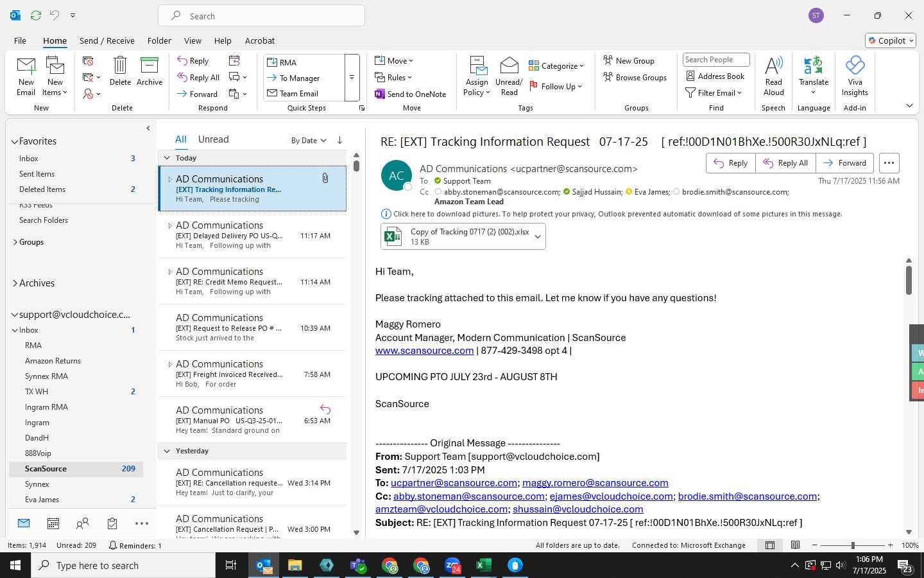
Task: Open New Items menu
Action: click(55, 76)
